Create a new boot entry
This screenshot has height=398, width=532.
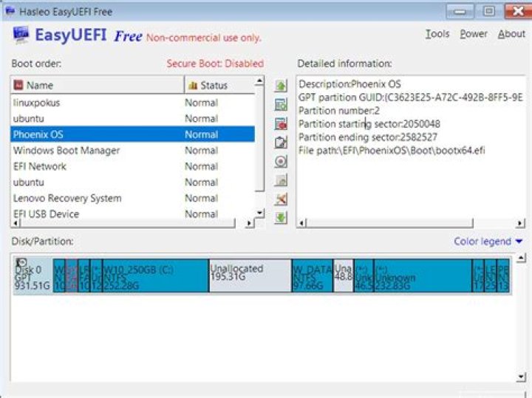[x=281, y=104]
